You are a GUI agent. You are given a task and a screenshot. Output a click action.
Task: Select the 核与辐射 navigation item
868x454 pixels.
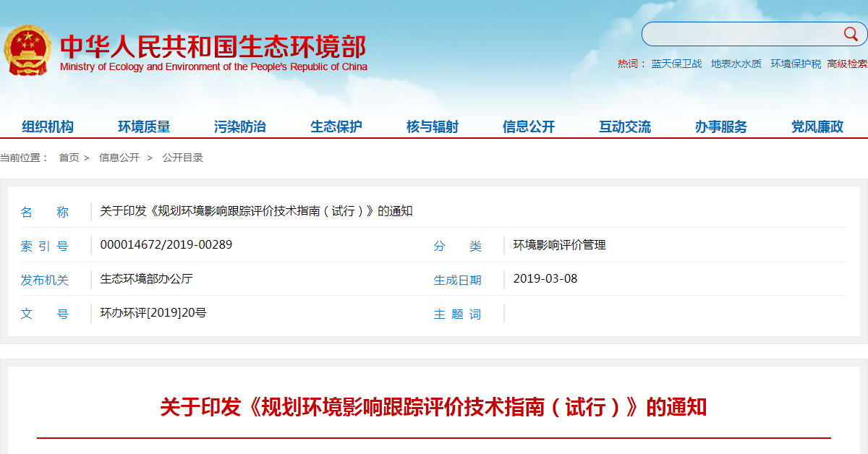click(x=431, y=126)
